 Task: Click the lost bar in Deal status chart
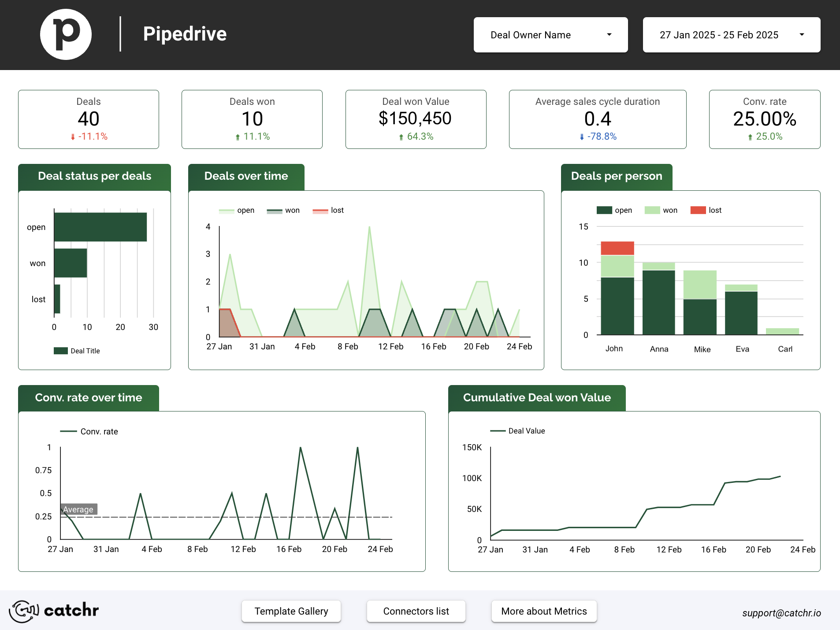(x=57, y=299)
